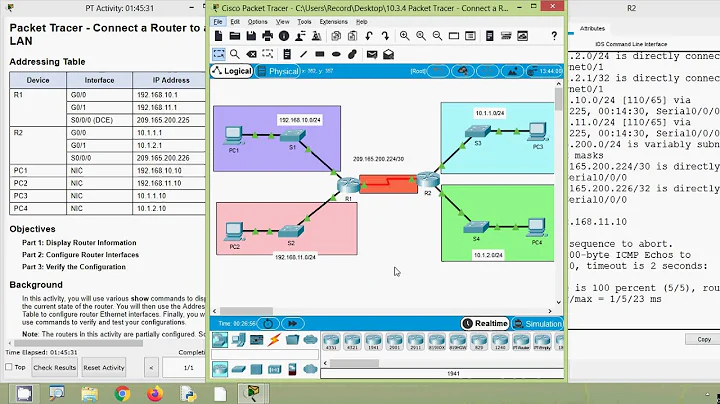The height and width of the screenshot is (404, 720).
Task: Select switch S1 in the topology
Action: [x=293, y=135]
